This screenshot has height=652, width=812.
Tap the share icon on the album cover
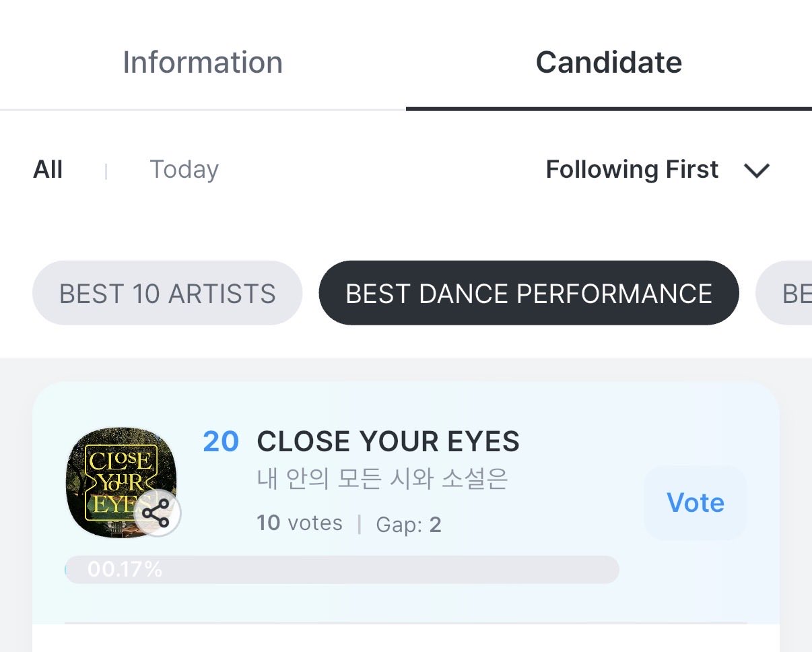(x=157, y=515)
